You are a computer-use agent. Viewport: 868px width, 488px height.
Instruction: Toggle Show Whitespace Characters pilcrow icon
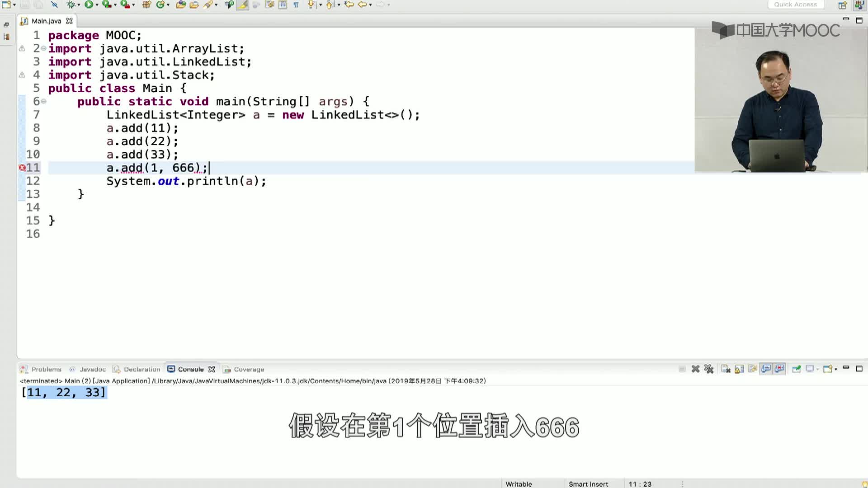click(x=296, y=5)
